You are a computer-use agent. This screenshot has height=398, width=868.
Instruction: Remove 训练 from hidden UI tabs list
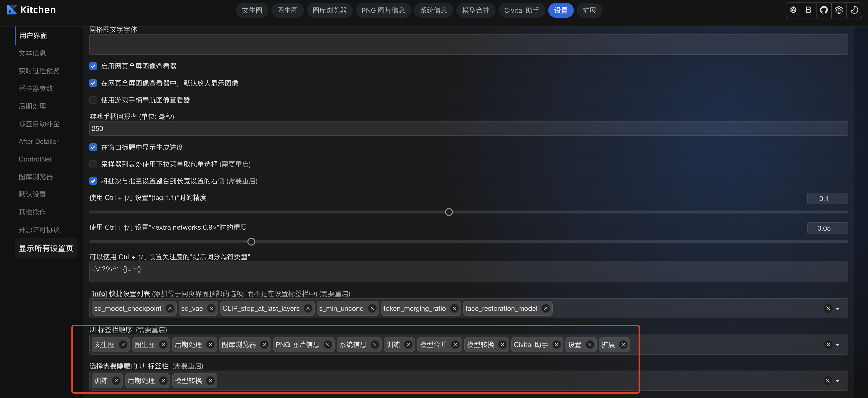116,381
